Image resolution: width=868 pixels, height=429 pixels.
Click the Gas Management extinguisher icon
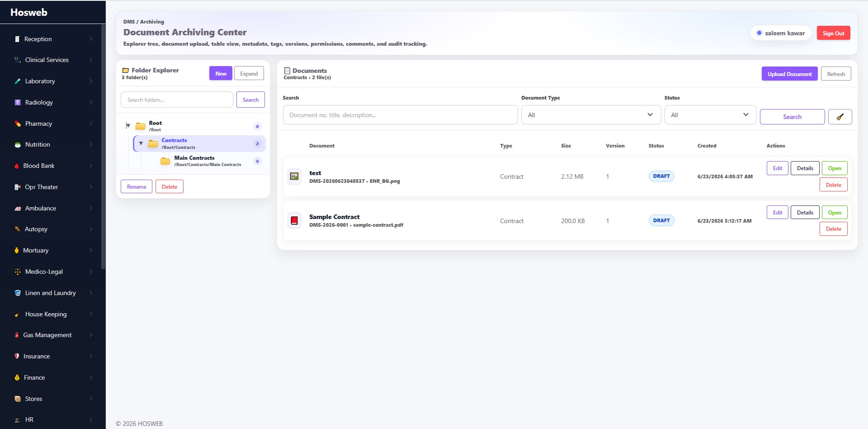tap(17, 335)
